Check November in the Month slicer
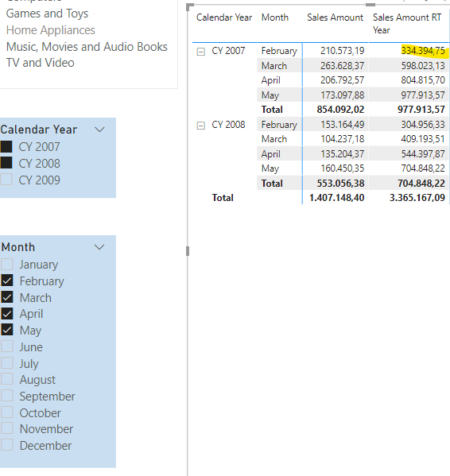450x476 pixels. (7, 428)
